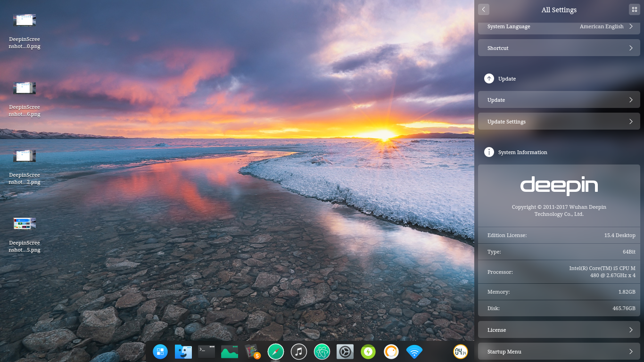Open the deepin Launcher from the dock
This screenshot has width=644, height=362.
[160, 352]
